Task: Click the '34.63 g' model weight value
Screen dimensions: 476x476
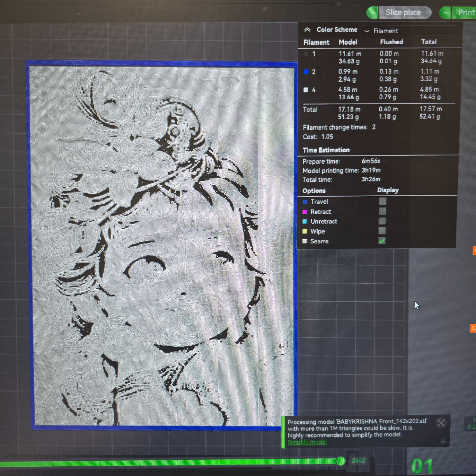Action: (349, 61)
